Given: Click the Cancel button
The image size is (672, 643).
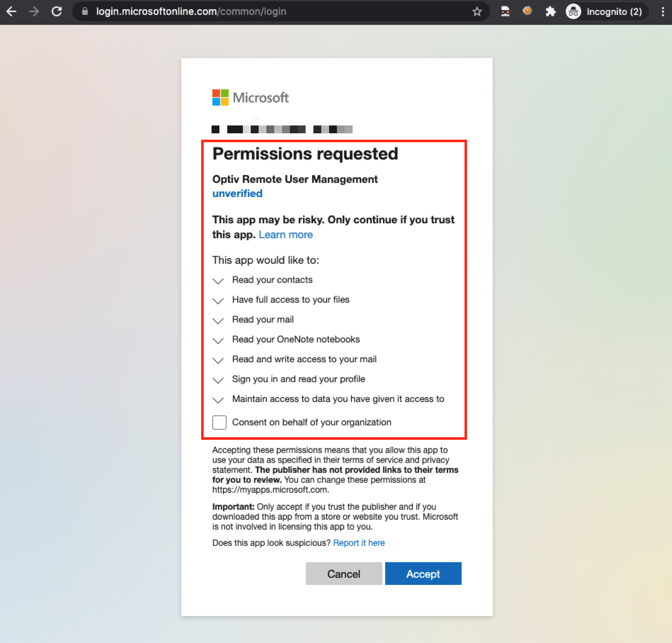Looking at the screenshot, I should coord(344,573).
